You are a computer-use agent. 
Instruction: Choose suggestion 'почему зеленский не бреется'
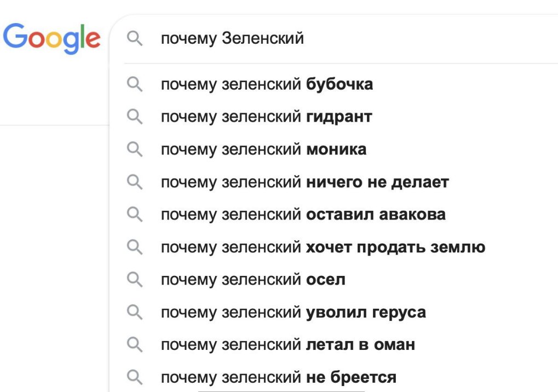[278, 377]
